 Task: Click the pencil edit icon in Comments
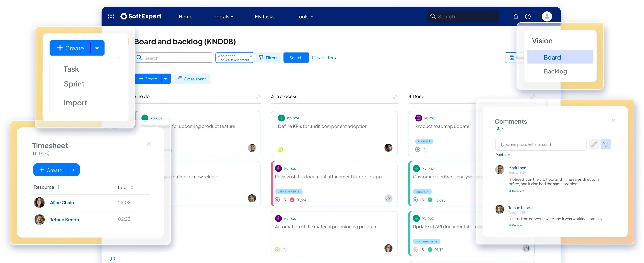tap(594, 145)
